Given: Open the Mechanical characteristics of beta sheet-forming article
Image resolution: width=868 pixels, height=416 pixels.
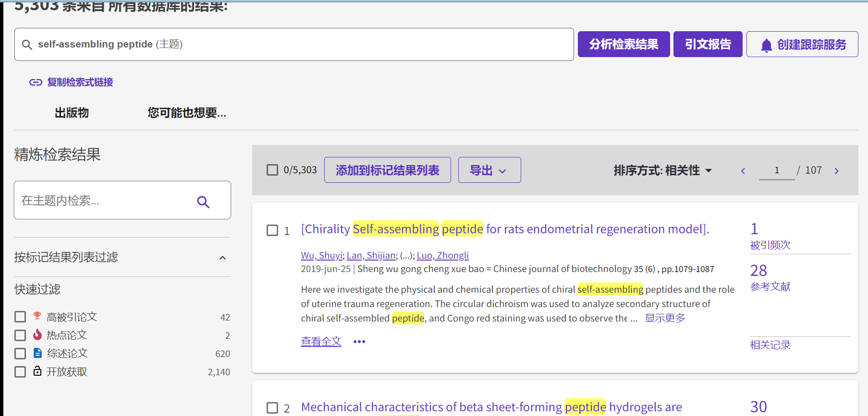Looking at the screenshot, I should coord(491,407).
